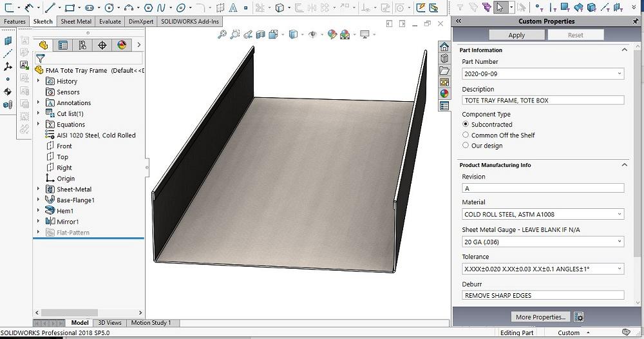Viewport: 644px width, 339px height.
Task: Open the Sheet Metal Gauge dropdown
Action: click(x=620, y=242)
